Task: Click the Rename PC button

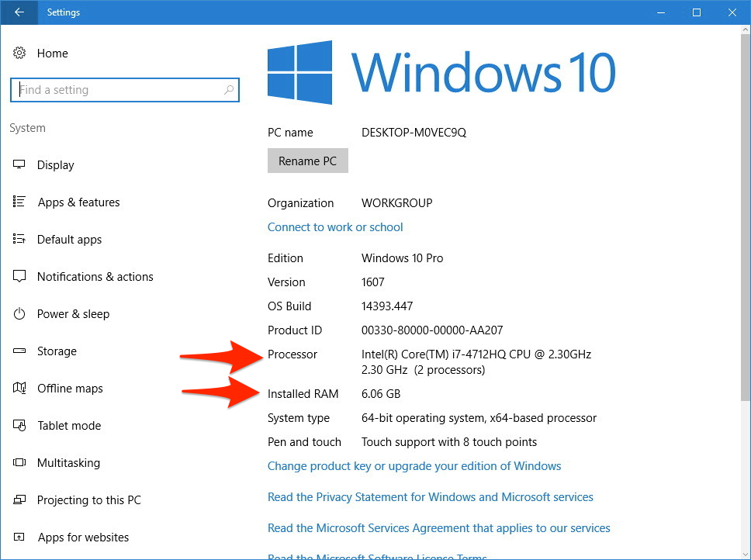Action: (307, 161)
